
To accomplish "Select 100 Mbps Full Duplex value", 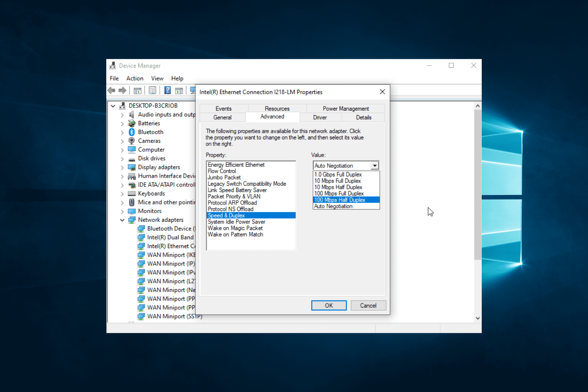I will click(x=346, y=194).
